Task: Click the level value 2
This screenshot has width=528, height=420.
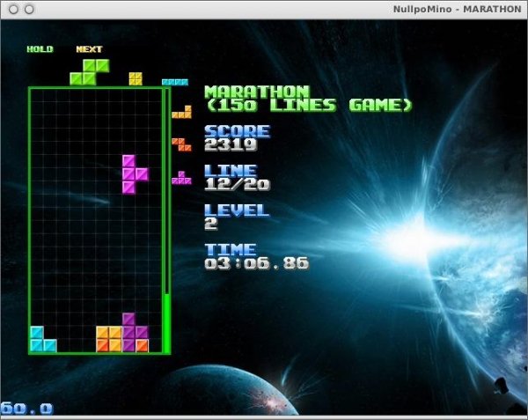Action: coord(211,224)
